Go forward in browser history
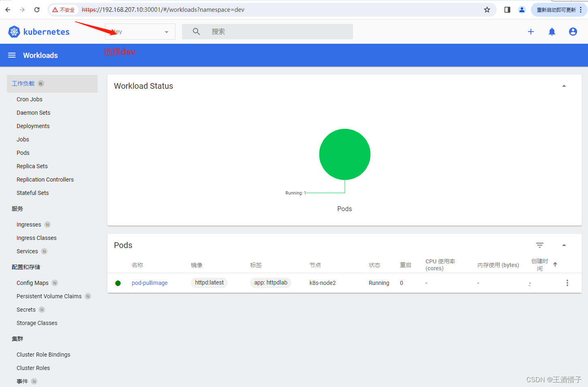The height and width of the screenshot is (387, 588). click(22, 10)
